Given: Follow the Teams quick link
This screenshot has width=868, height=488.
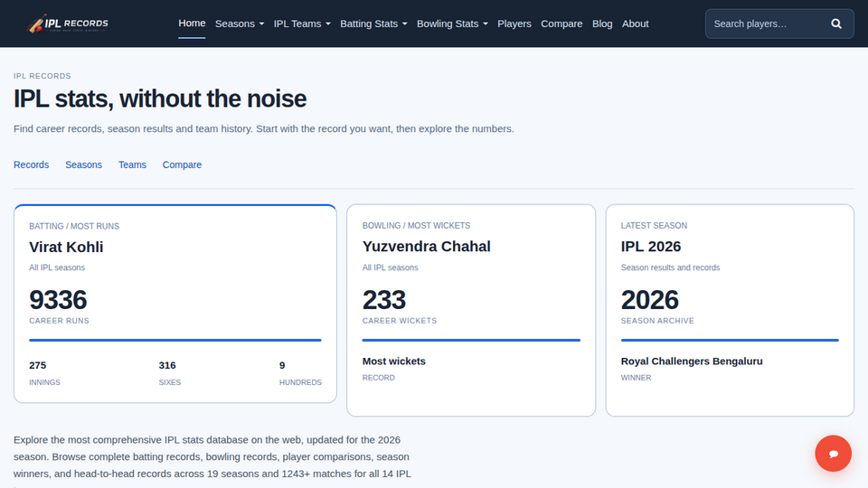Looking at the screenshot, I should [x=132, y=164].
